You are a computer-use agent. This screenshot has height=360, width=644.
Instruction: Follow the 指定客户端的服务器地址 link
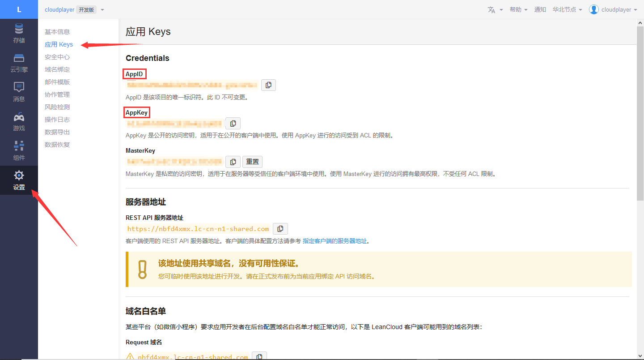(335, 241)
